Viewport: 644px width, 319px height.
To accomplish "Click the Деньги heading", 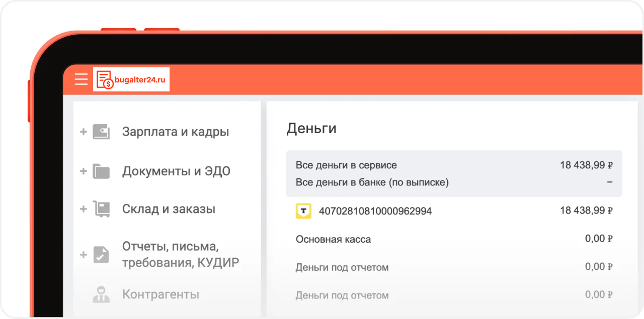I will click(311, 129).
